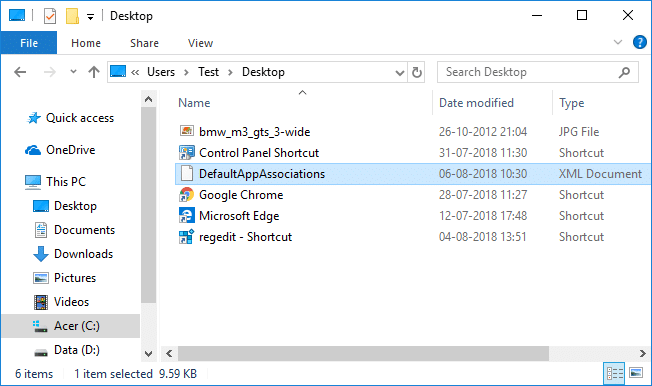Click the New Folder icon in the title bar
The height and width of the screenshot is (386, 652).
pos(72,16)
